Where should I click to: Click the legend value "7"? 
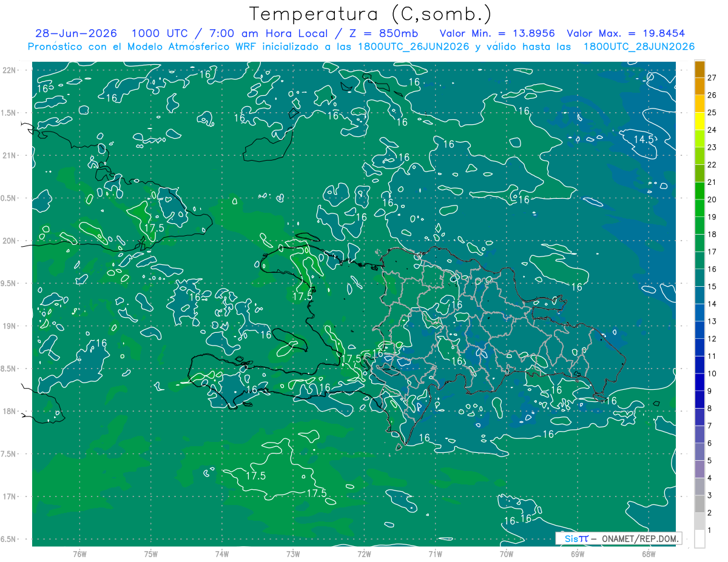pyautogui.click(x=709, y=426)
